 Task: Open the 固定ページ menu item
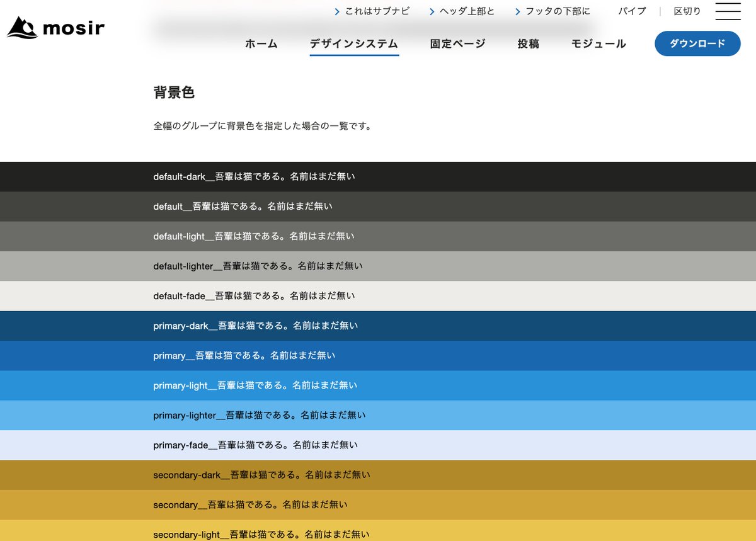pyautogui.click(x=457, y=43)
